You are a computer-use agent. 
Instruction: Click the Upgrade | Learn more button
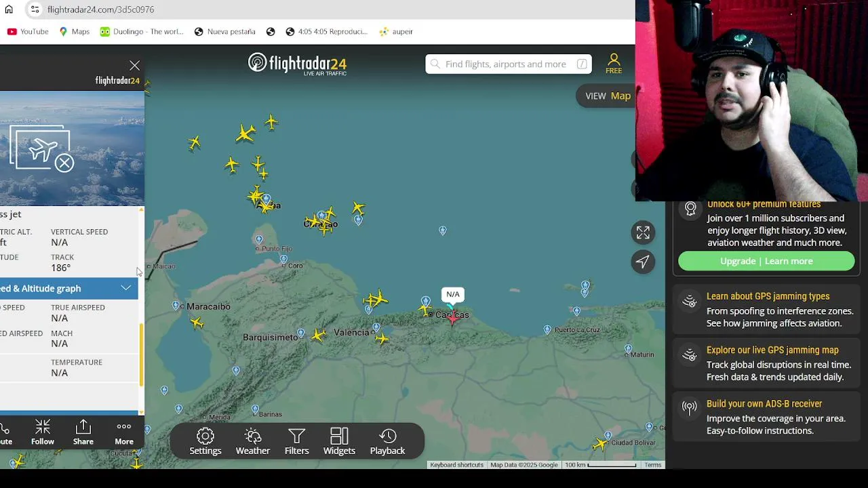coord(766,261)
